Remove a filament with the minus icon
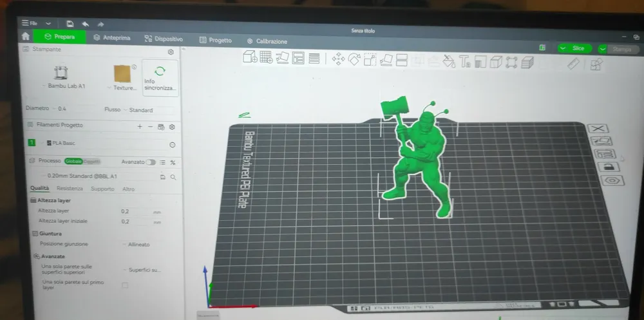 coord(150,127)
